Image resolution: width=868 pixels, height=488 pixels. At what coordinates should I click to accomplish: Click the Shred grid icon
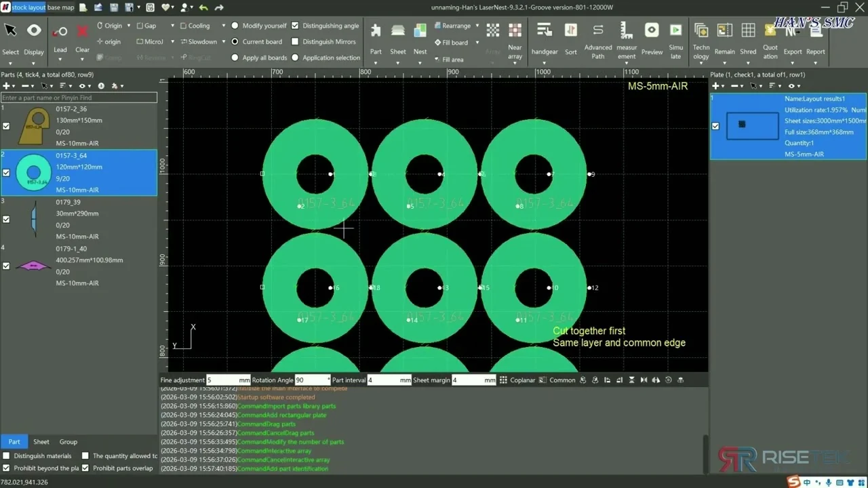[x=748, y=30]
